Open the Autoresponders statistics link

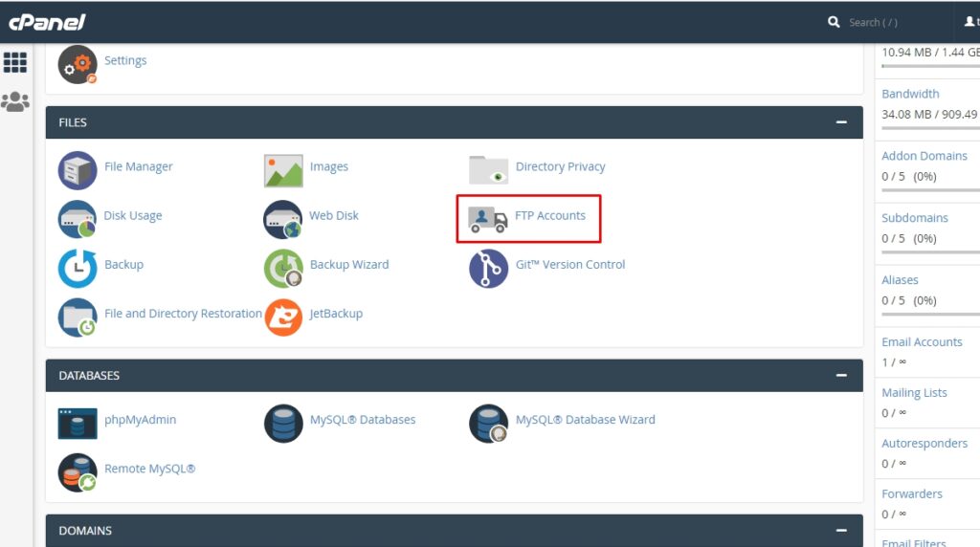(x=924, y=444)
